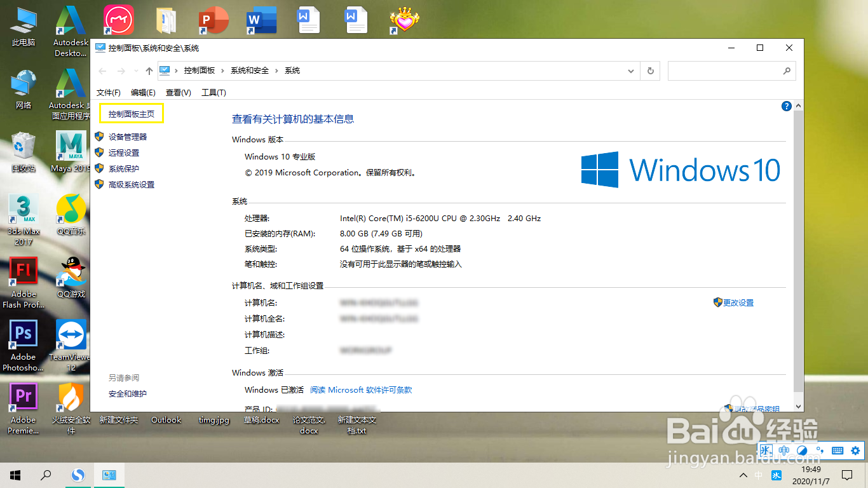Screen dimensions: 868x488
Task: Click the scrollbar down arrow at bottom
Action: [x=799, y=406]
